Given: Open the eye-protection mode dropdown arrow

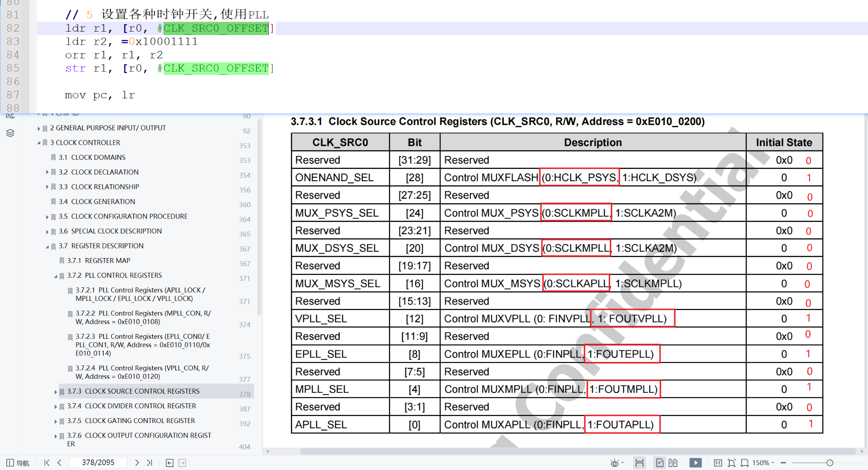Looking at the screenshot, I should (623, 463).
